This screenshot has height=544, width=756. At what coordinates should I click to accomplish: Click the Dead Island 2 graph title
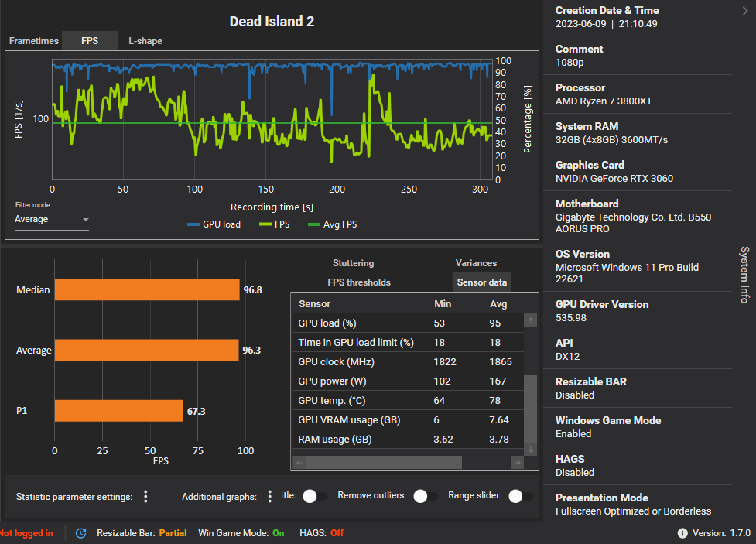(272, 21)
